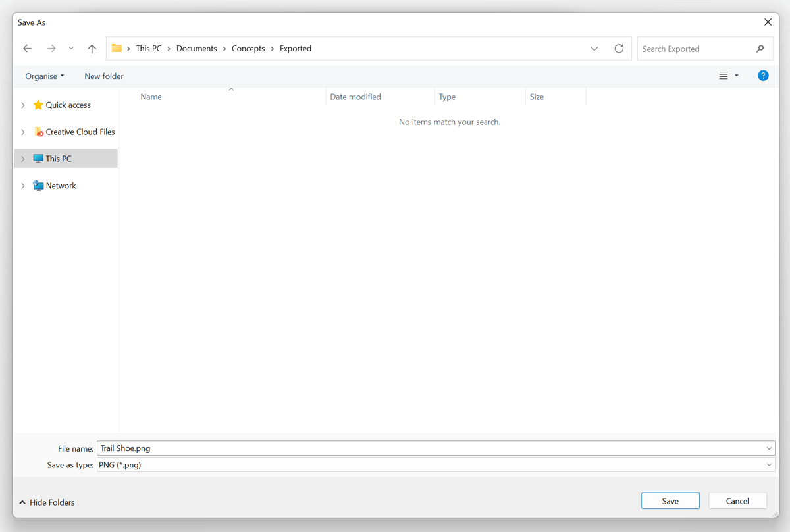Open the Save as type dropdown
Screen dimensions: 790x532
point(770,465)
